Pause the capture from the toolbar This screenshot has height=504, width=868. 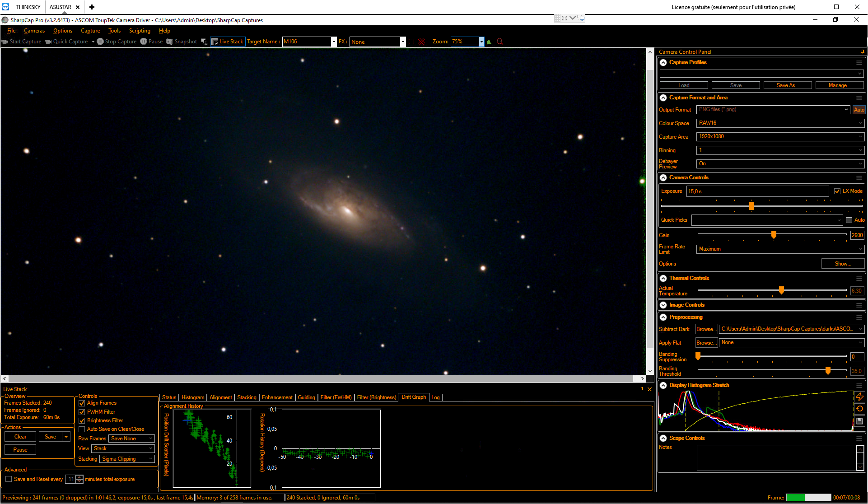coord(151,42)
